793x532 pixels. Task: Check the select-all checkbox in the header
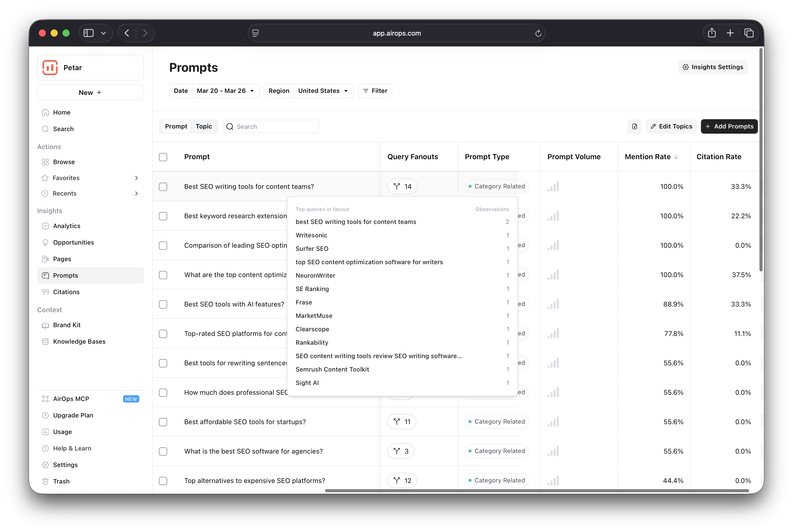tap(163, 157)
